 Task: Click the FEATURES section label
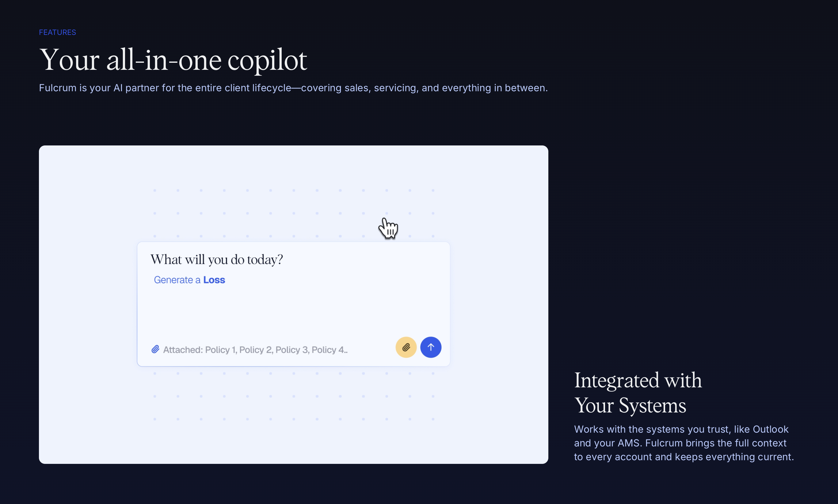coord(57,32)
